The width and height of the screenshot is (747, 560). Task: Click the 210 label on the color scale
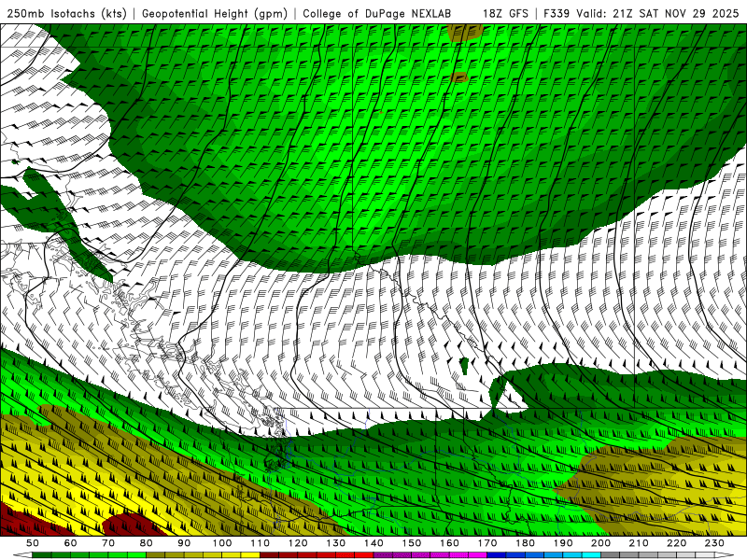639,543
